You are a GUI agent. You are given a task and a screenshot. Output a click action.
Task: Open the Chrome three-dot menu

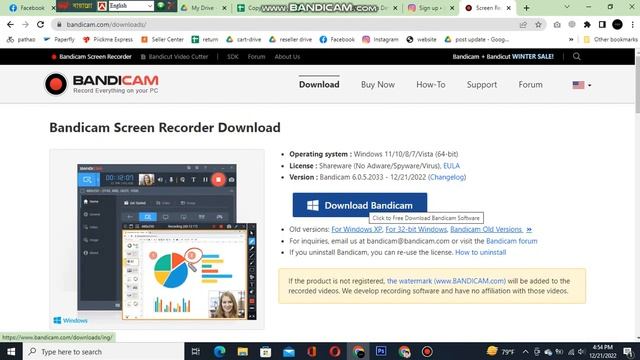(x=632, y=24)
